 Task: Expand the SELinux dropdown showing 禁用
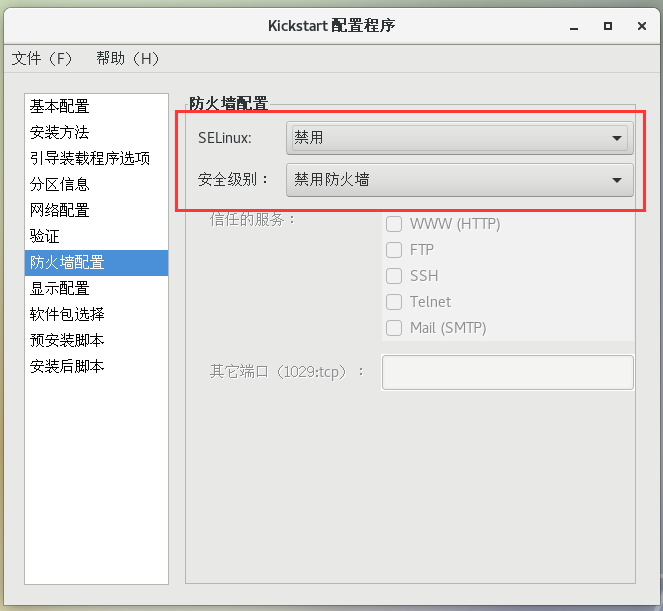tap(460, 138)
